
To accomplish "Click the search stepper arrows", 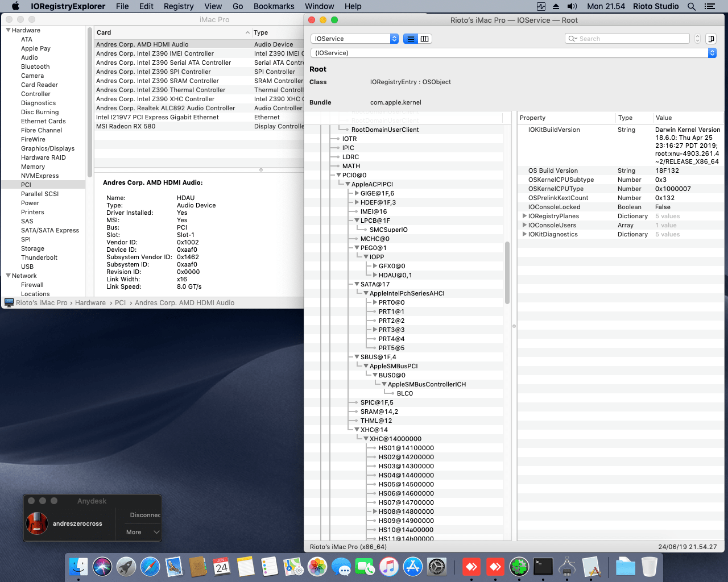I will tap(697, 39).
